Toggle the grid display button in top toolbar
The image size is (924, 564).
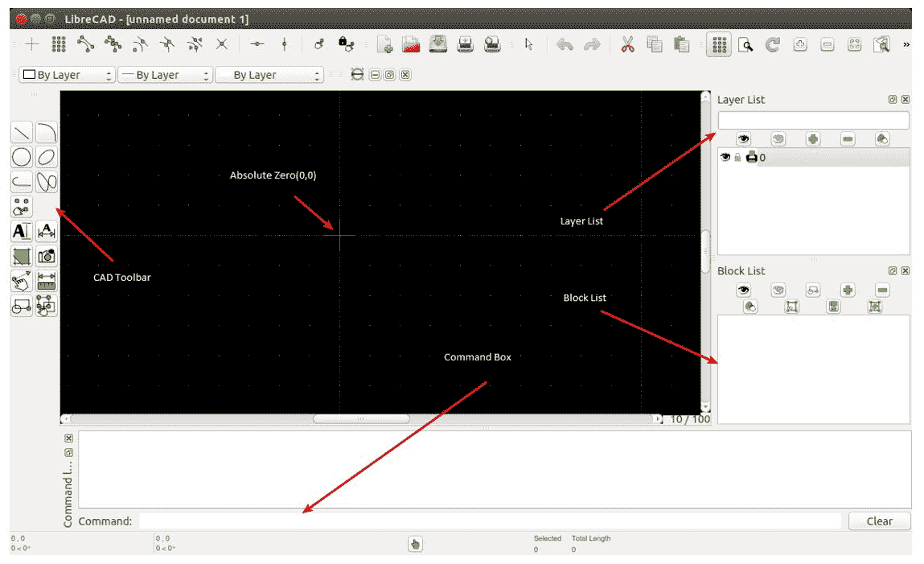pos(719,45)
